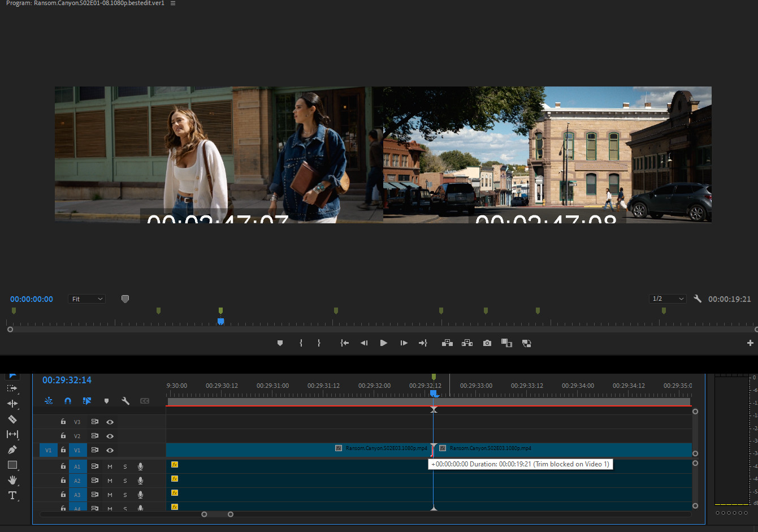This screenshot has height=532, width=758.
Task: Open Program monitor settings wrench
Action: click(x=698, y=299)
